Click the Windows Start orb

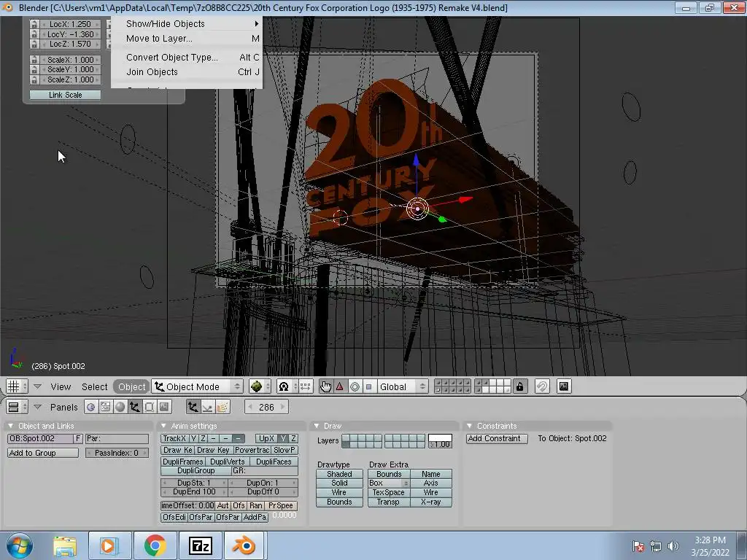(20, 545)
